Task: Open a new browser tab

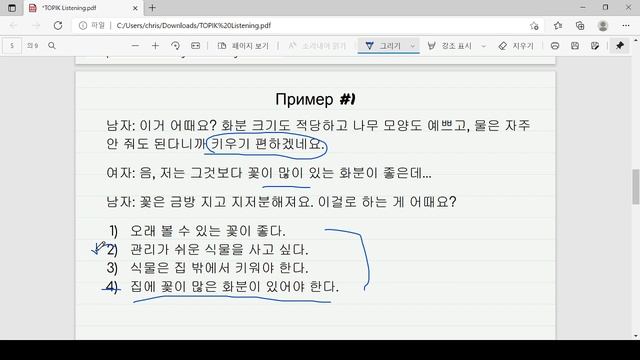Action: coord(152,8)
